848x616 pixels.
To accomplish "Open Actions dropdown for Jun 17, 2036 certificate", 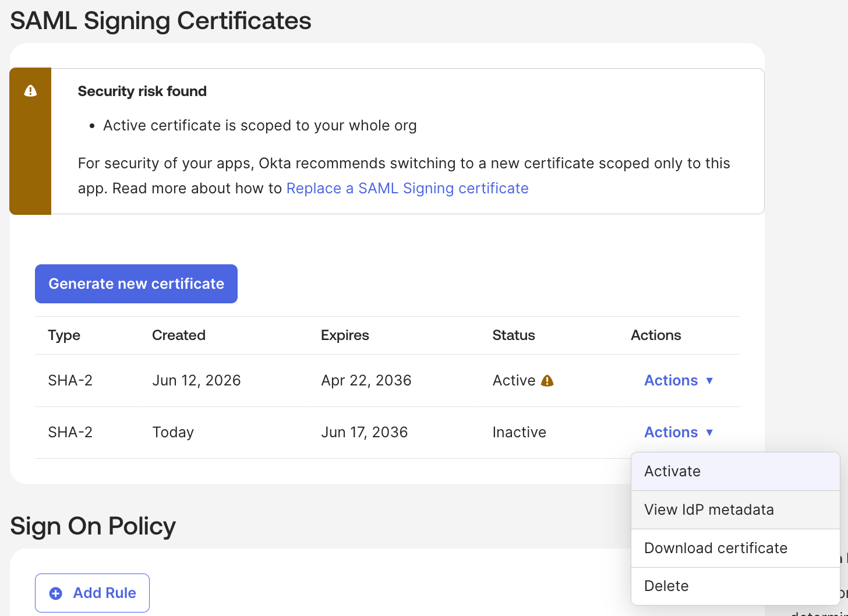I will point(679,432).
